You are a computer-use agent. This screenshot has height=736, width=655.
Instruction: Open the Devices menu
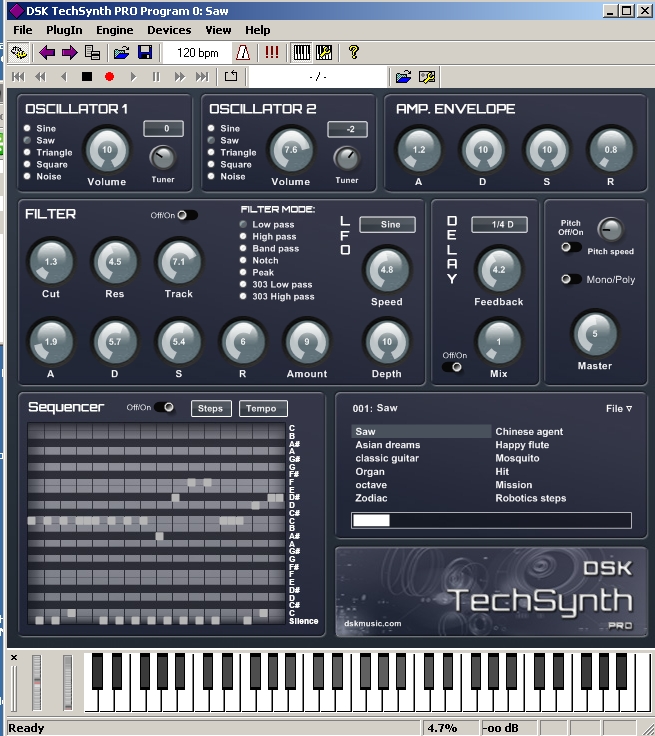pyautogui.click(x=169, y=30)
